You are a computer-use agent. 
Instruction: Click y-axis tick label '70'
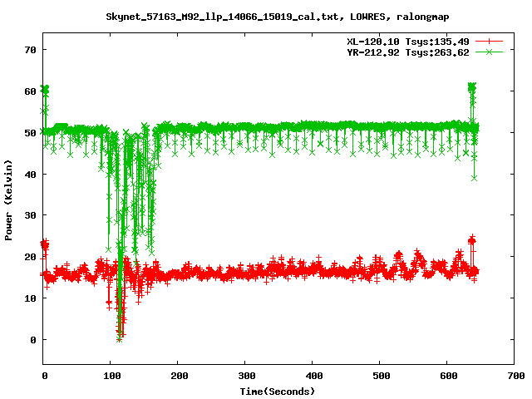(30, 50)
